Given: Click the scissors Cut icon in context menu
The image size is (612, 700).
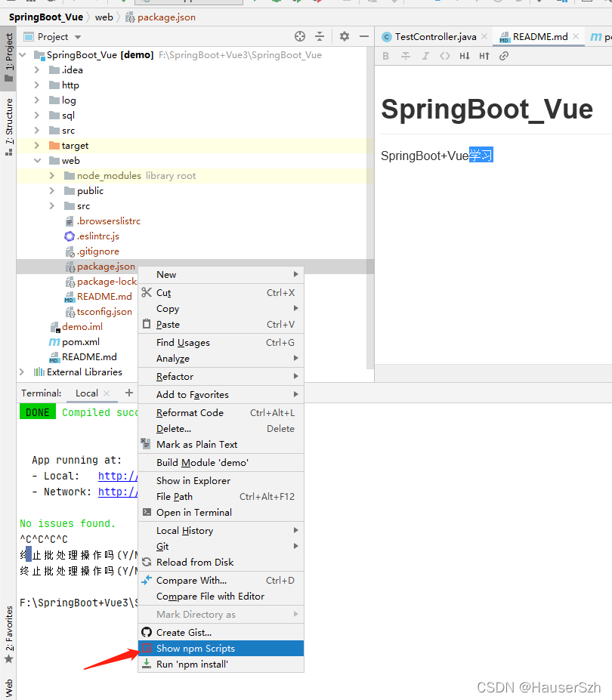Looking at the screenshot, I should [x=147, y=292].
